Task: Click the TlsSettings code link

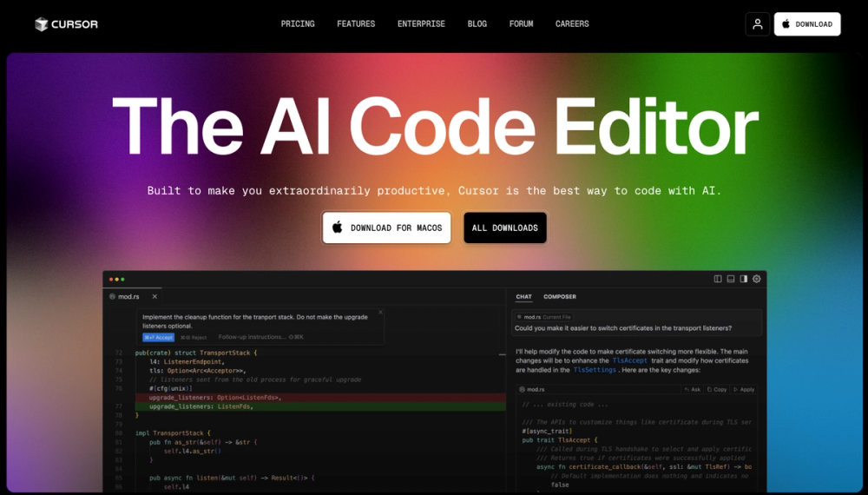Action: 595,370
